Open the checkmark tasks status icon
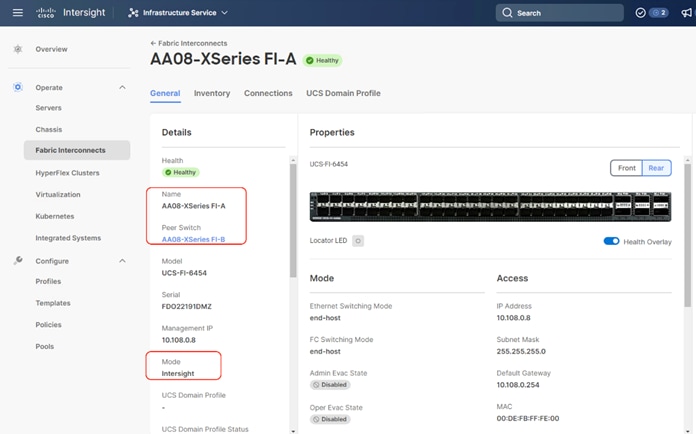Viewport: 696px width, 434px height. [x=640, y=13]
